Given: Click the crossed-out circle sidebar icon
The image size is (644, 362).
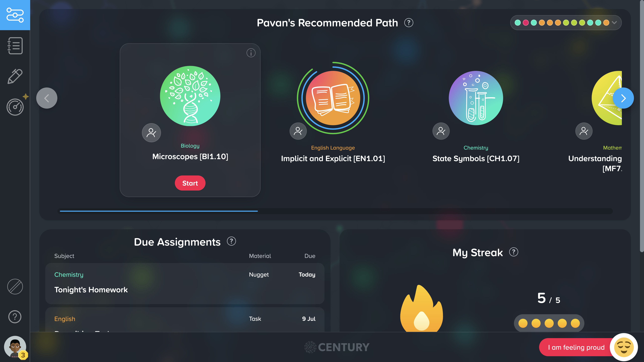Looking at the screenshot, I should click(15, 287).
